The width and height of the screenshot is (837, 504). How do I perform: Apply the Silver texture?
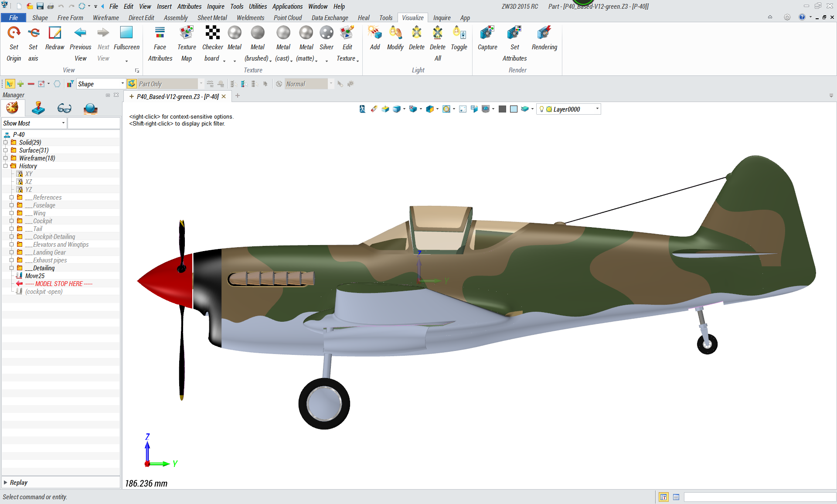326,33
